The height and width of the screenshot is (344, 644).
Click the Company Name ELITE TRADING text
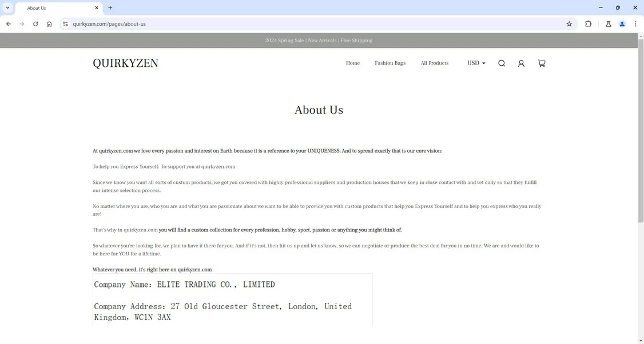pos(184,285)
